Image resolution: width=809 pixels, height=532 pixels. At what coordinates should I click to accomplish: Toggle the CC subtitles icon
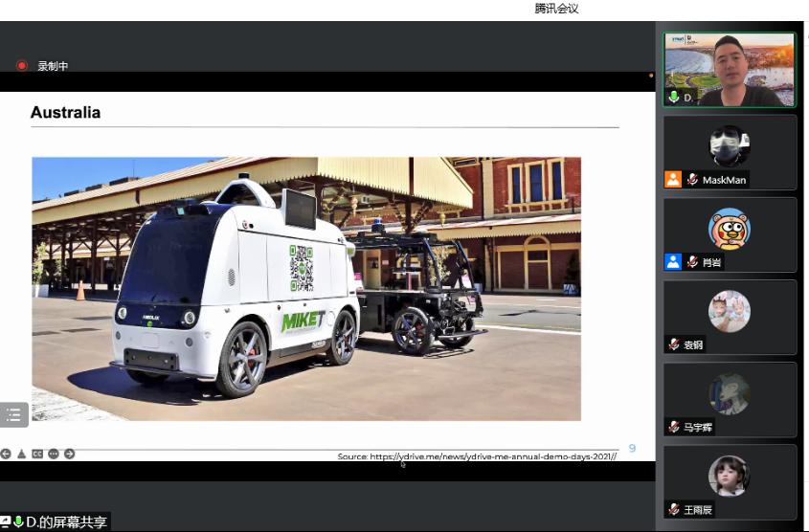(37, 454)
